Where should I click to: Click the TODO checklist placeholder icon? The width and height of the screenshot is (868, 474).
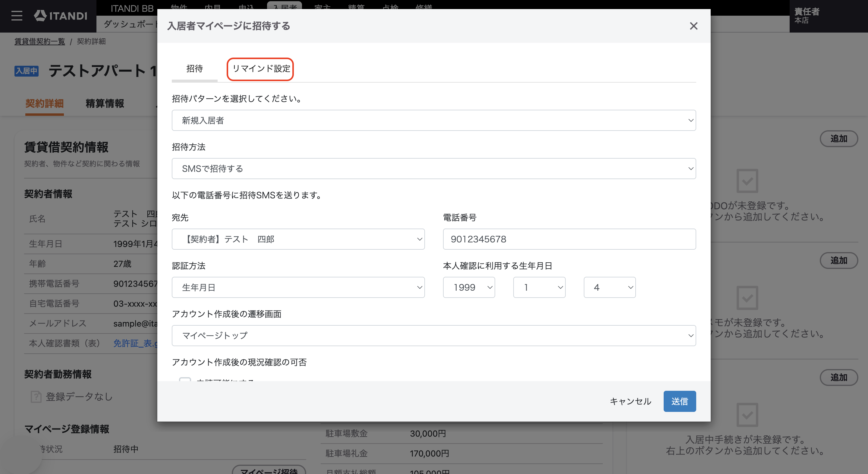point(747,181)
